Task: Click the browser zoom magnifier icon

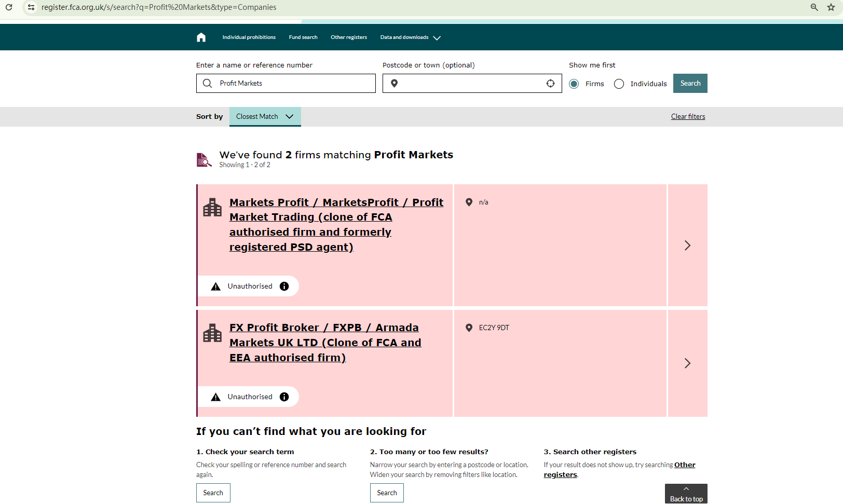Action: click(814, 7)
